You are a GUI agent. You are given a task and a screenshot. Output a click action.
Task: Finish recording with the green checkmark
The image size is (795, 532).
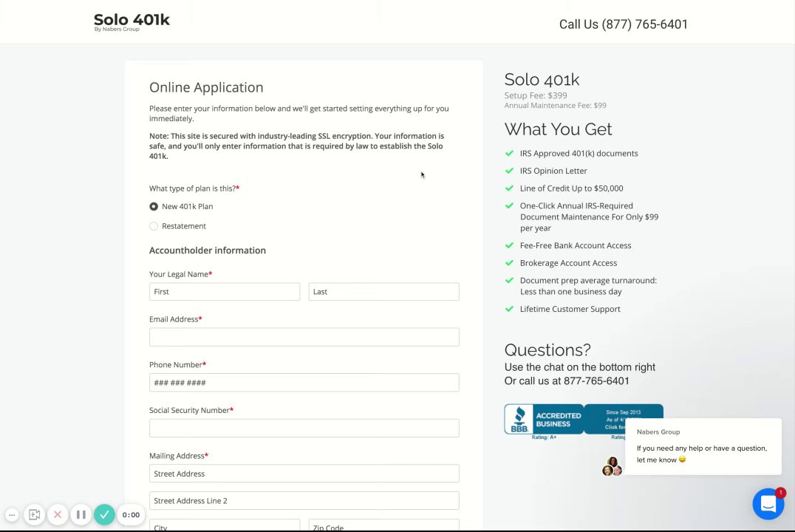[104, 514]
